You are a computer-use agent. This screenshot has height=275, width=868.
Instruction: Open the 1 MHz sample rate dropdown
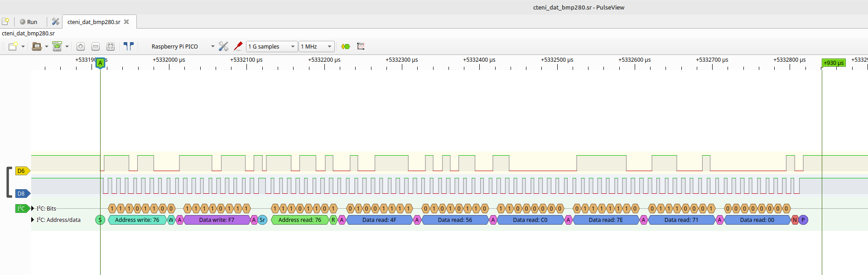pos(317,46)
